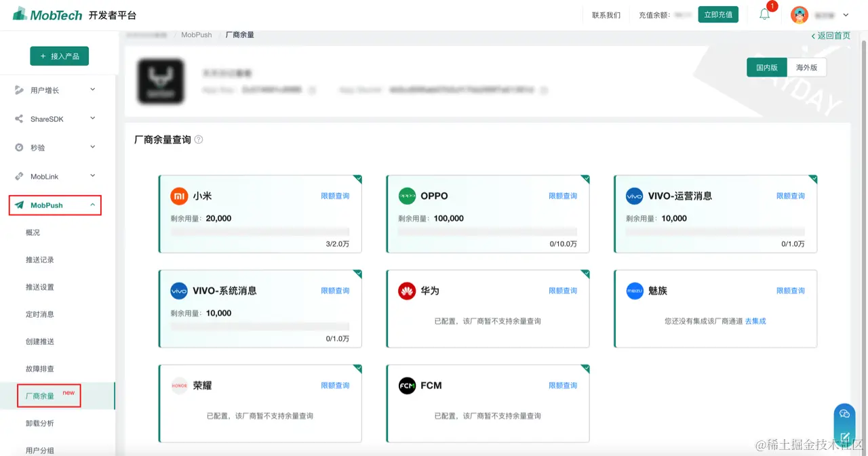Click the user avatar icon

point(800,15)
